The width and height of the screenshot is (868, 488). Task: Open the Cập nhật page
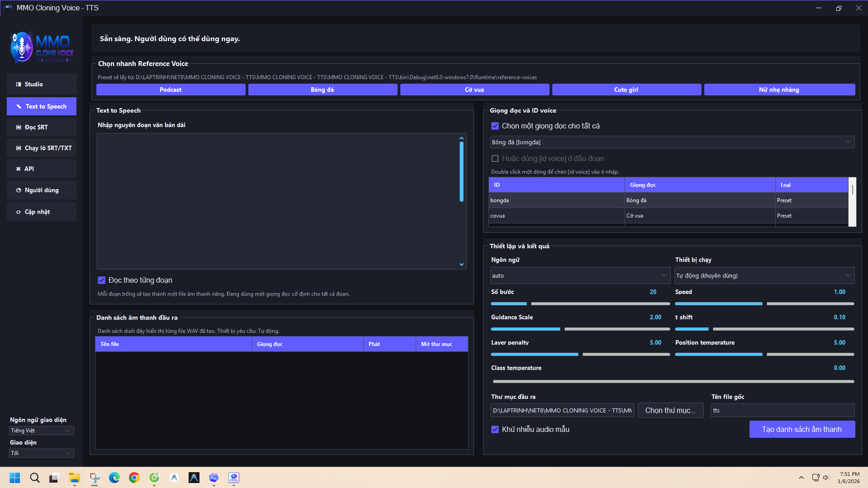point(42,212)
